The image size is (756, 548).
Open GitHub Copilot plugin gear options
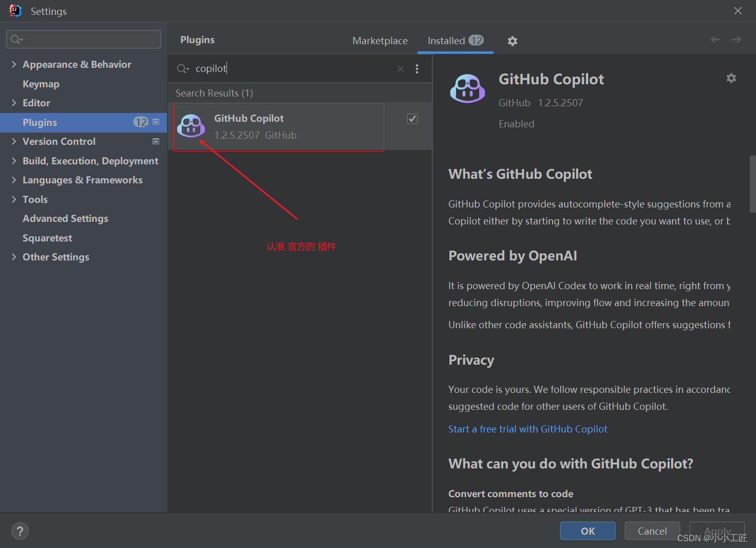pos(731,78)
